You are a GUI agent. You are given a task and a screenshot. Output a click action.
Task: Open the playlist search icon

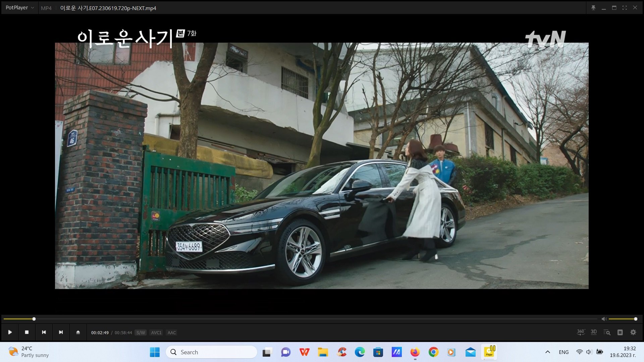[607, 332]
